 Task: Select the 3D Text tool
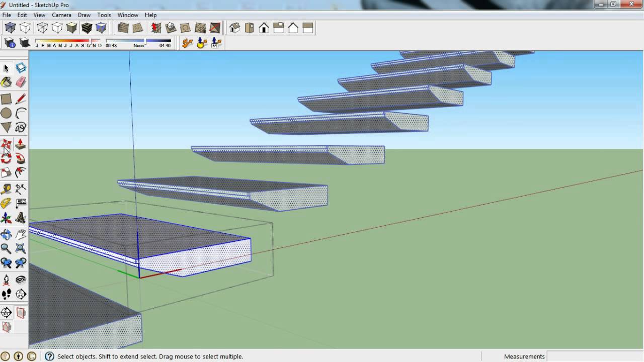point(21,218)
